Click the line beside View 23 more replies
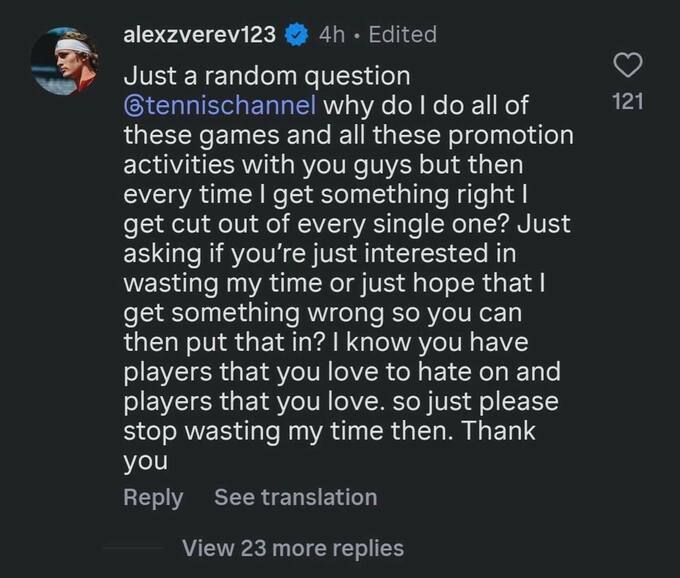Viewport: 680px width, 578px height. tap(133, 548)
